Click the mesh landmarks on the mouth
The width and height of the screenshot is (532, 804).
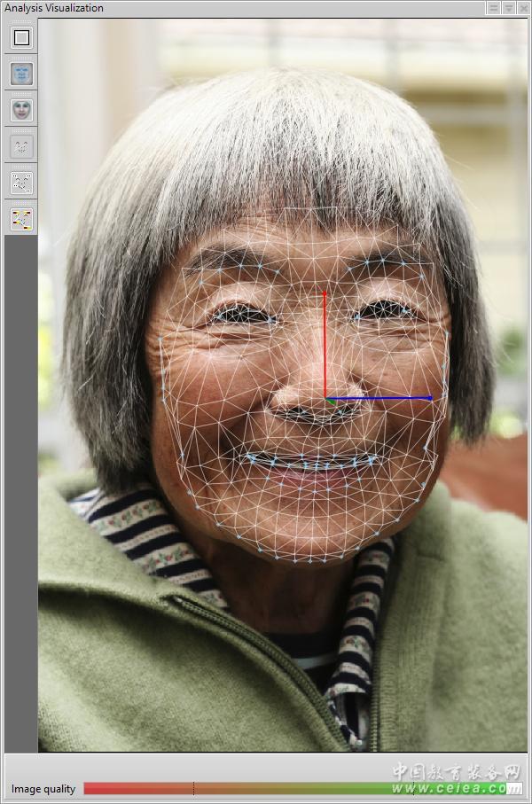(312, 462)
